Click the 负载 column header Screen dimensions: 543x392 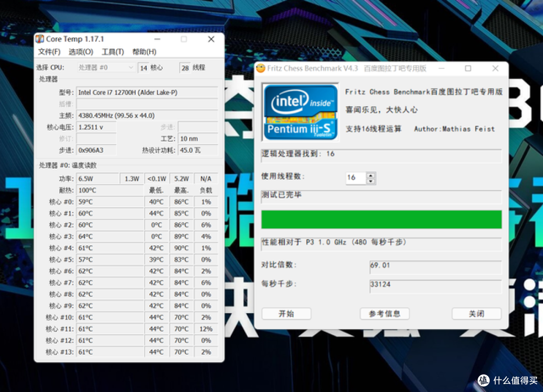(206, 190)
